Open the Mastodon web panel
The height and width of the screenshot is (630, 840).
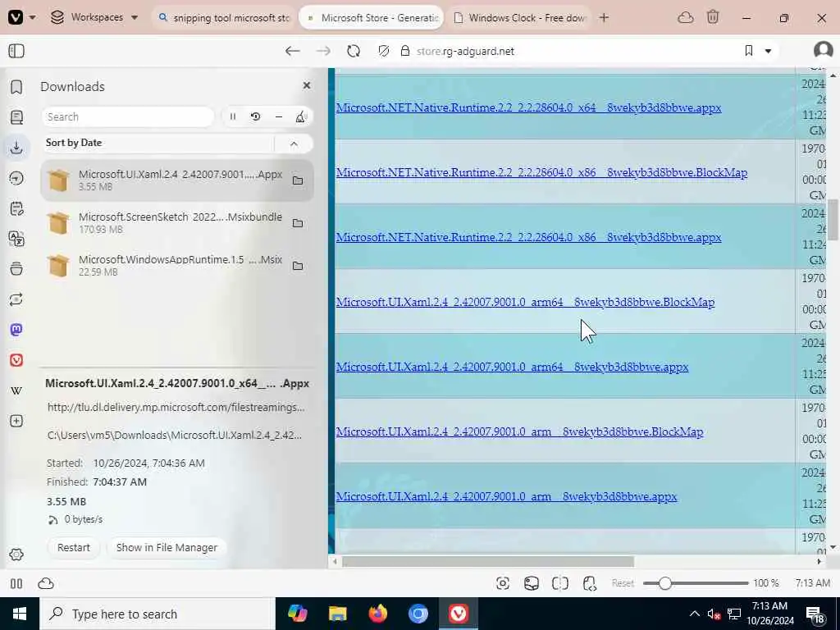[x=16, y=330]
